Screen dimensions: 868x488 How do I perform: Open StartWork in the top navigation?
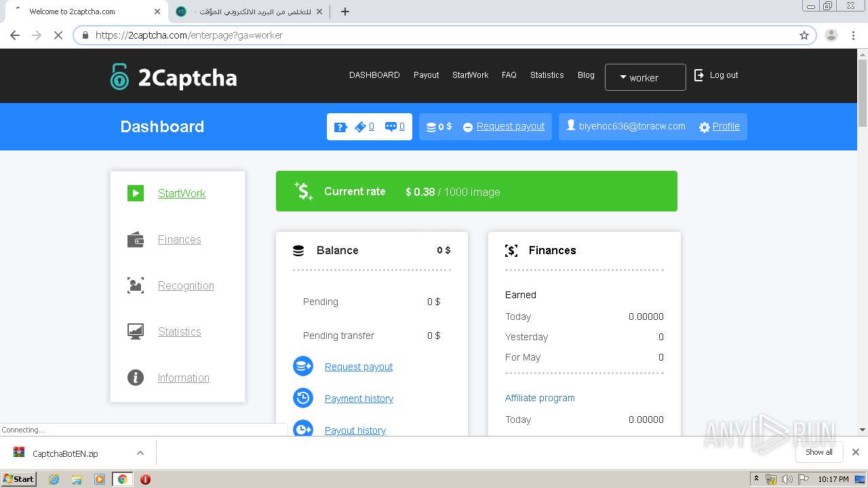click(471, 75)
